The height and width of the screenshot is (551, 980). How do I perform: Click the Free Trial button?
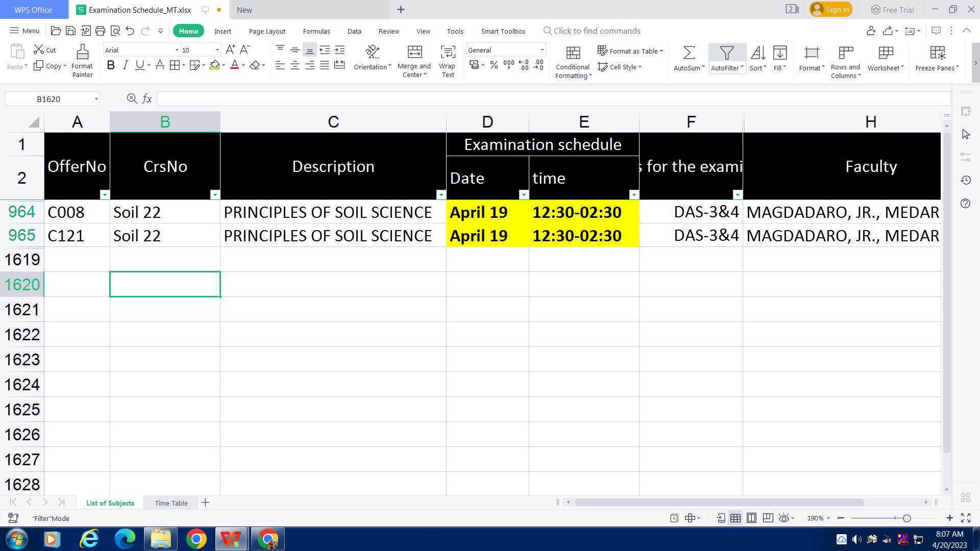892,10
